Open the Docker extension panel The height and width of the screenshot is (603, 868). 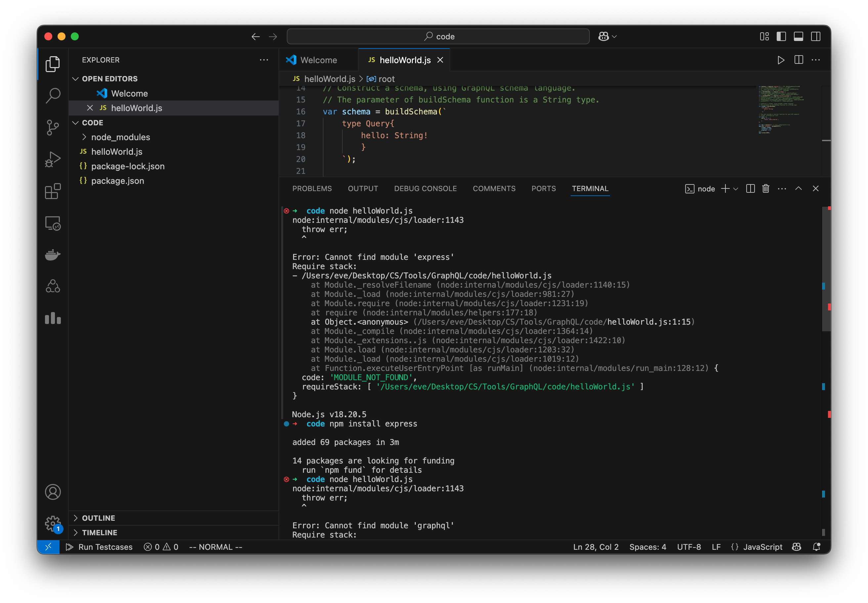[53, 255]
